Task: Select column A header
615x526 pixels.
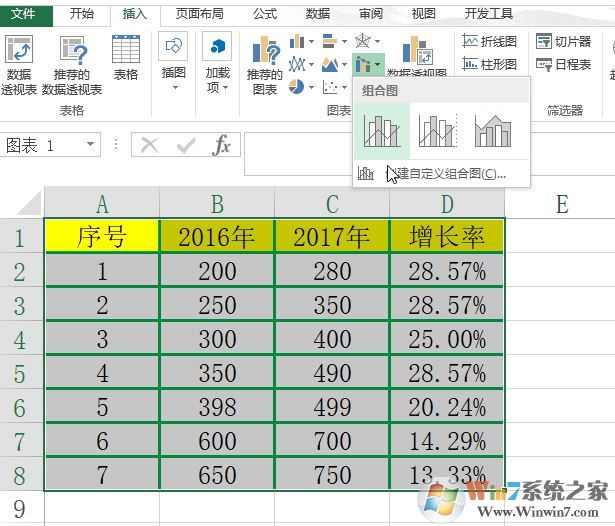Action: (x=102, y=203)
